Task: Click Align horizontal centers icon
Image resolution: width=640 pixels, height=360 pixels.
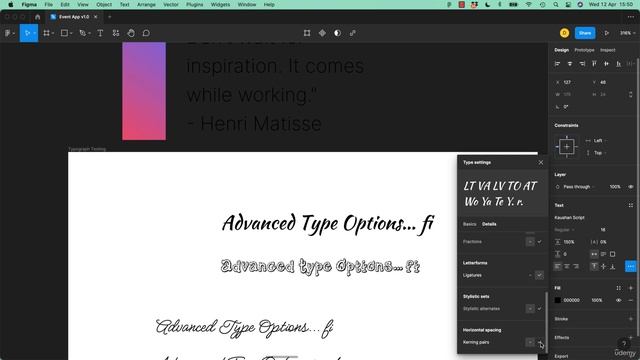Action: coord(570,64)
